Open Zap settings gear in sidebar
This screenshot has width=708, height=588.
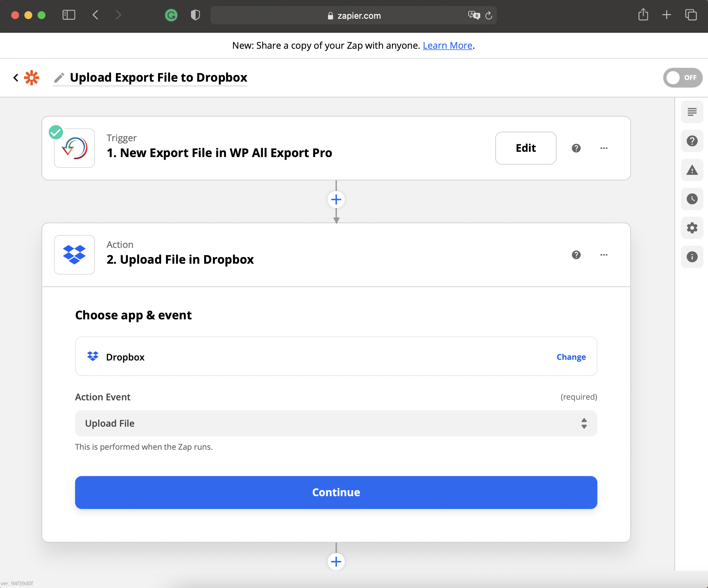(x=692, y=228)
